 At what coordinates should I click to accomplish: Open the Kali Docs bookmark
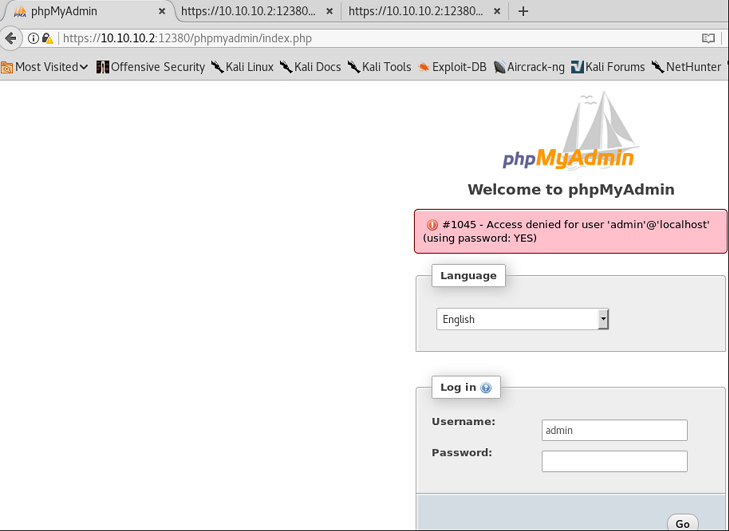click(x=310, y=67)
